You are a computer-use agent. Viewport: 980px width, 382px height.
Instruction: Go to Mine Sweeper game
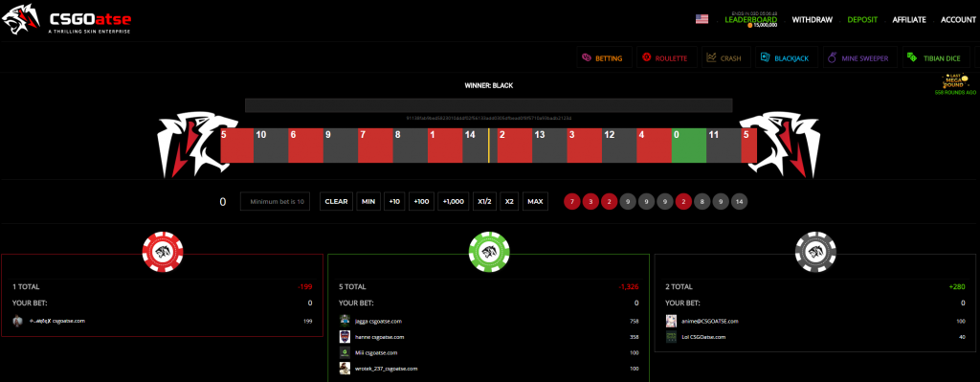click(x=860, y=58)
